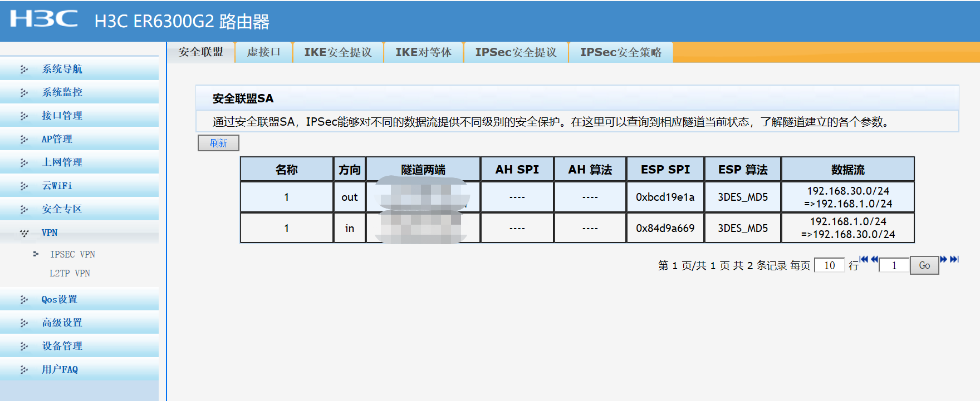The width and height of the screenshot is (980, 401).
Task: Click the AH 算法 column header
Action: [590, 170]
